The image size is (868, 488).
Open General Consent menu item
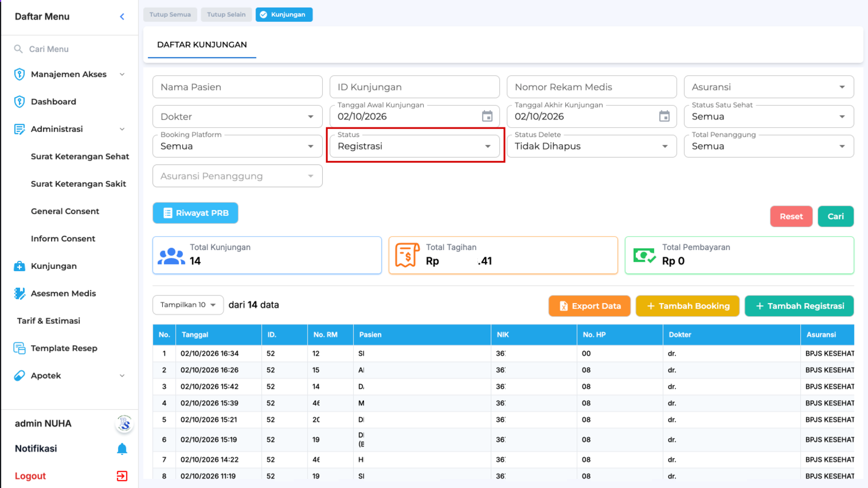tap(65, 211)
